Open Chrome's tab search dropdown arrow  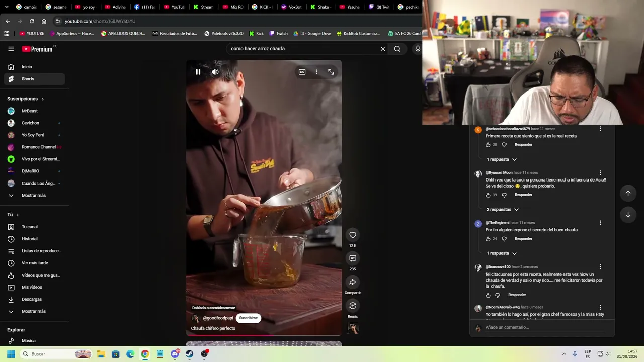coord(6,7)
